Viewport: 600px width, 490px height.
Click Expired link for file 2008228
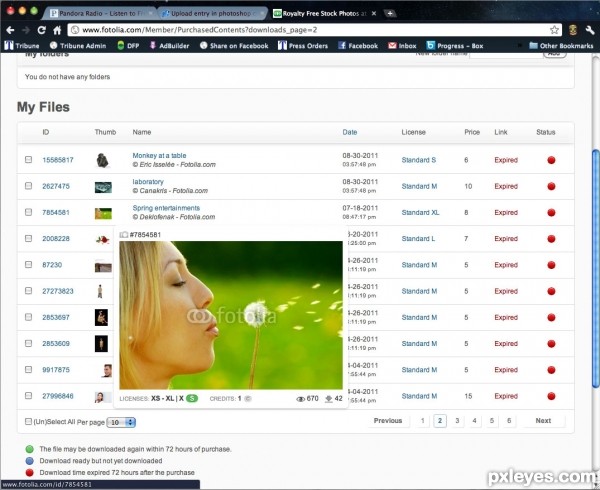pos(506,239)
